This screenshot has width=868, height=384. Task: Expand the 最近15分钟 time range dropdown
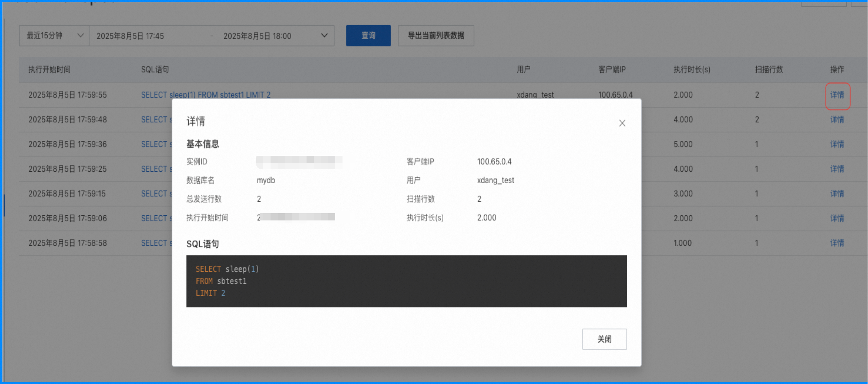click(54, 36)
